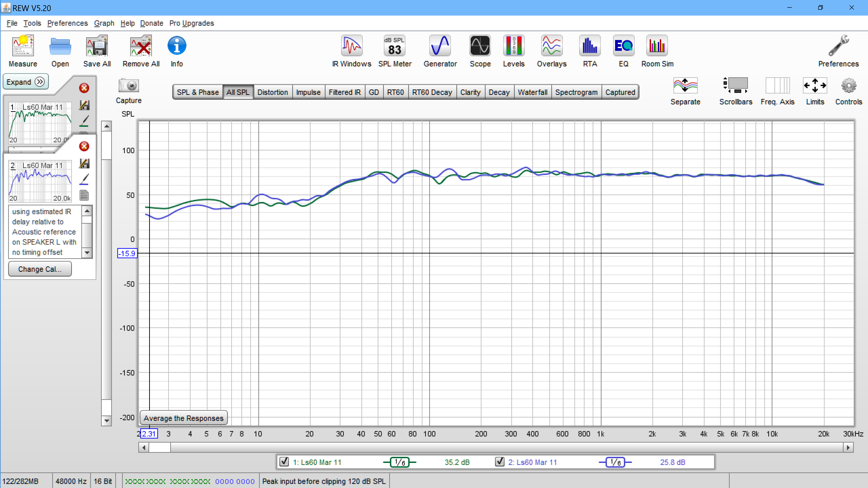This screenshot has height=488, width=868.
Task: Open the signal Generator
Action: (440, 46)
